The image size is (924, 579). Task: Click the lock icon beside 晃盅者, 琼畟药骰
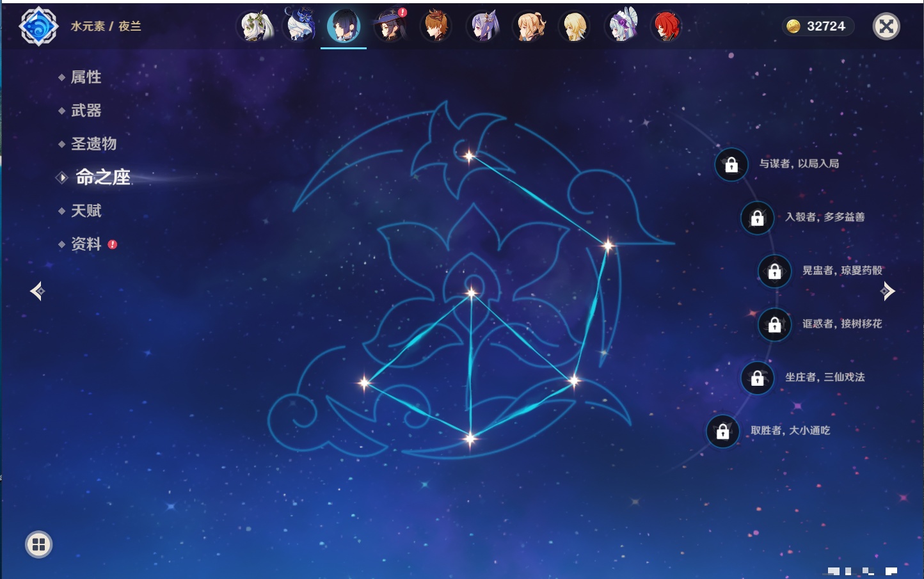click(x=775, y=271)
